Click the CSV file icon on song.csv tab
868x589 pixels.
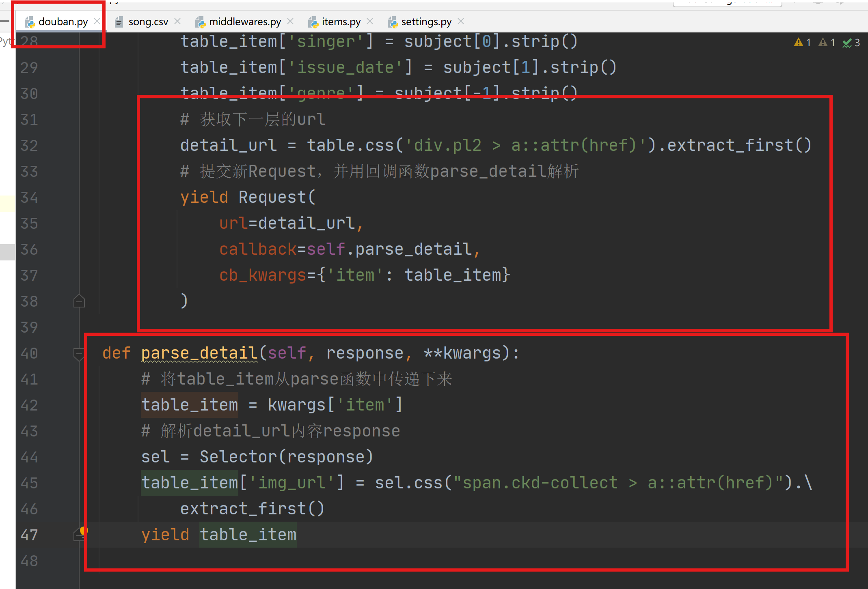119,22
